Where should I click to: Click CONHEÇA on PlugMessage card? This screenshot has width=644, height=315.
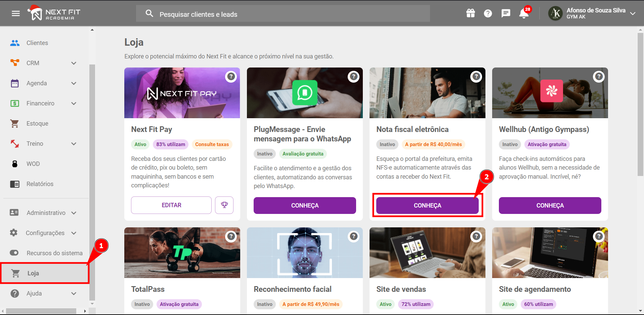click(x=305, y=206)
